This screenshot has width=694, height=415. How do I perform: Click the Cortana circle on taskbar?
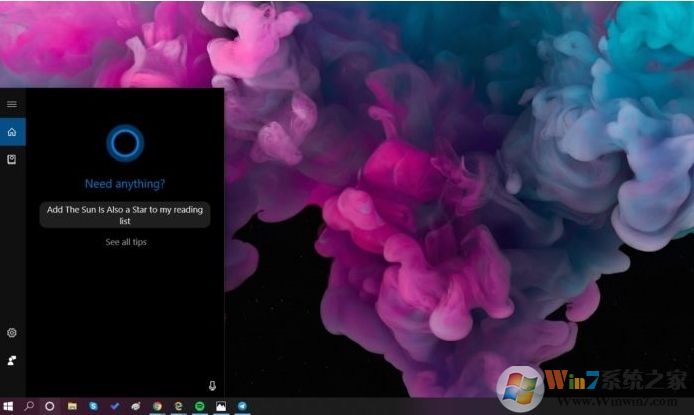pos(50,406)
